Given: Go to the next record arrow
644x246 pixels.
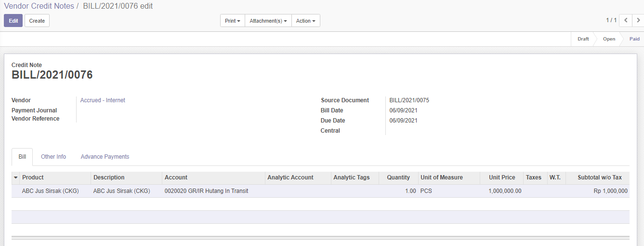Looking at the screenshot, I should point(638,20).
